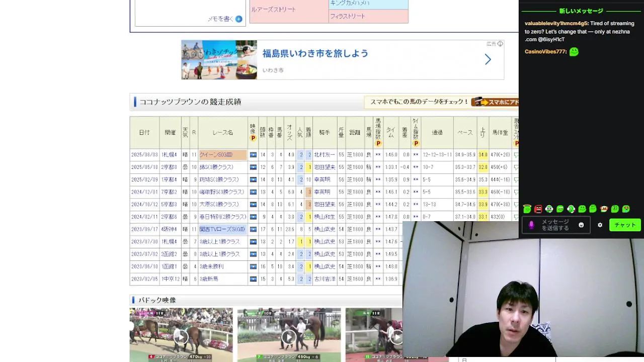The image size is (644, 362).
Task: Open jockey 横山和生 profile link
Action: (x=325, y=217)
